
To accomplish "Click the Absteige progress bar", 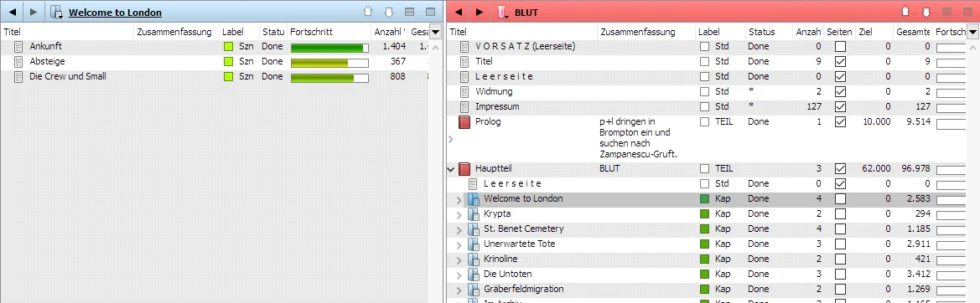I will point(329,63).
